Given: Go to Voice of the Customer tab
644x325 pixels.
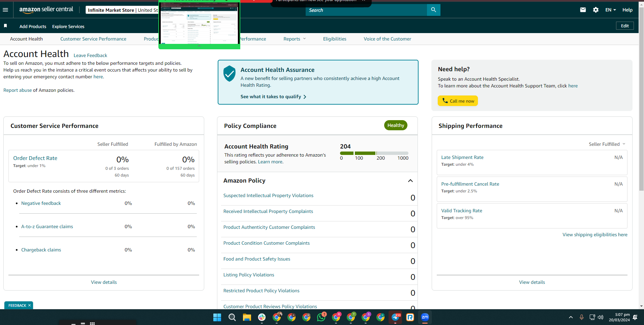Looking at the screenshot, I should [x=387, y=39].
